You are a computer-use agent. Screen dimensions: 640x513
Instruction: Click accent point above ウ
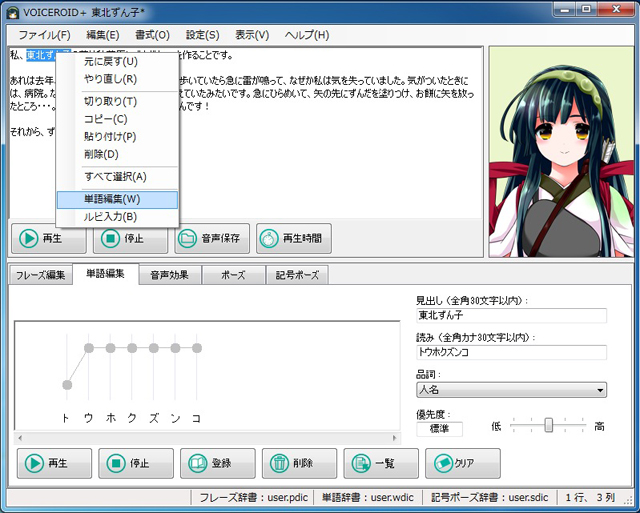pos(89,348)
